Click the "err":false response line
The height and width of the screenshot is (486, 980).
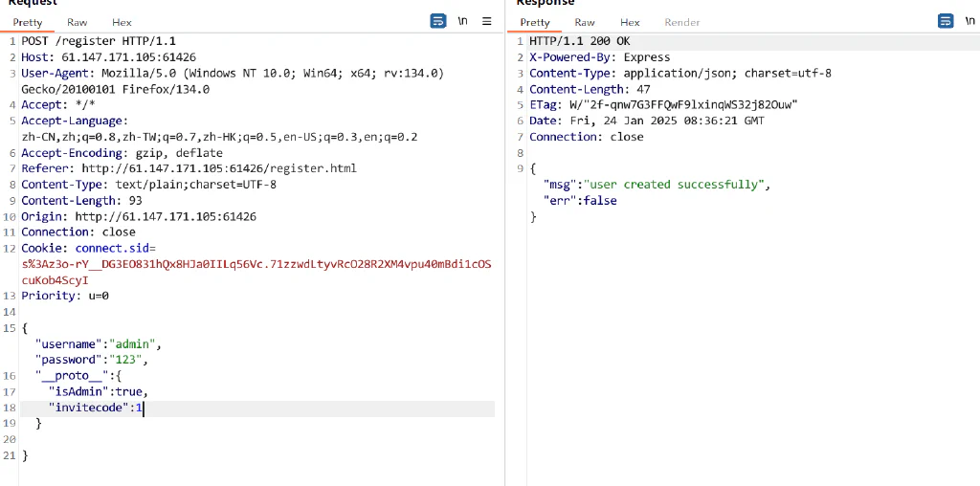tap(579, 201)
